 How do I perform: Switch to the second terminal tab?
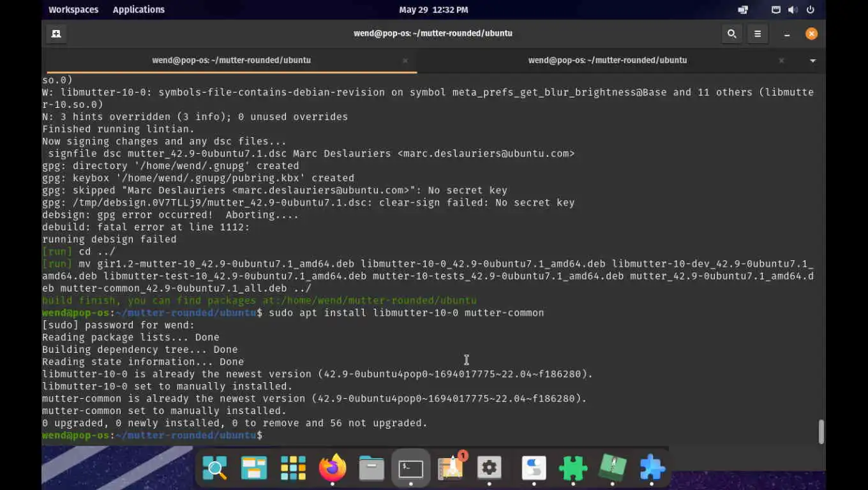click(608, 61)
